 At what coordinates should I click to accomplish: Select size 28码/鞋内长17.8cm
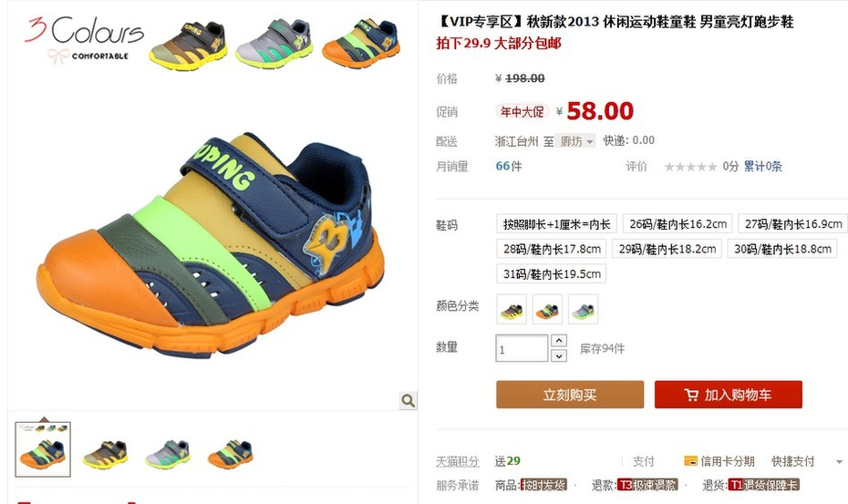(x=552, y=249)
